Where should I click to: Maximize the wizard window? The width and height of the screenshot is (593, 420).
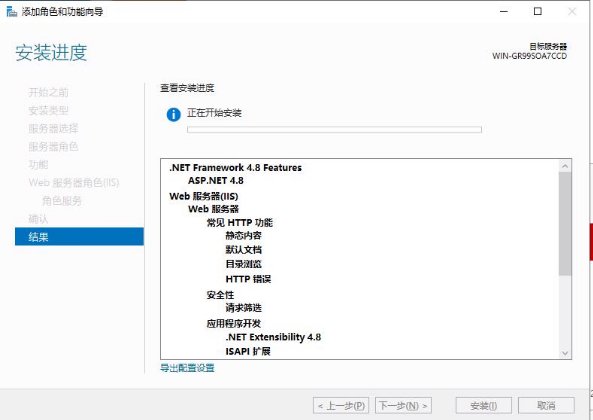click(537, 11)
